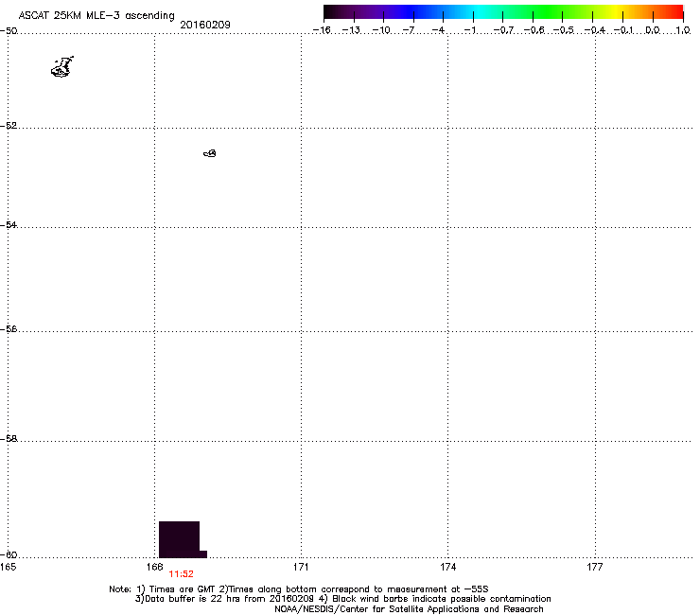Click the red 11:52 overpass time label
This screenshot has height=615, width=700.
click(x=182, y=574)
